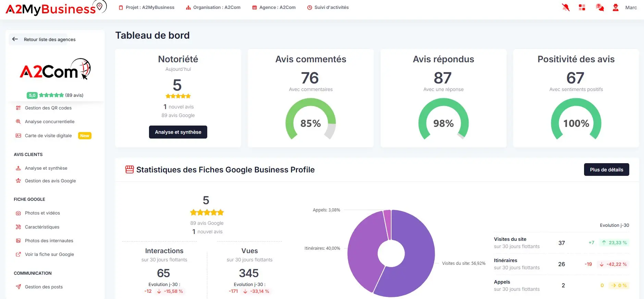Viewport: 644px width, 299px height.
Task: Select Voir la fiche sur Google
Action: point(49,254)
